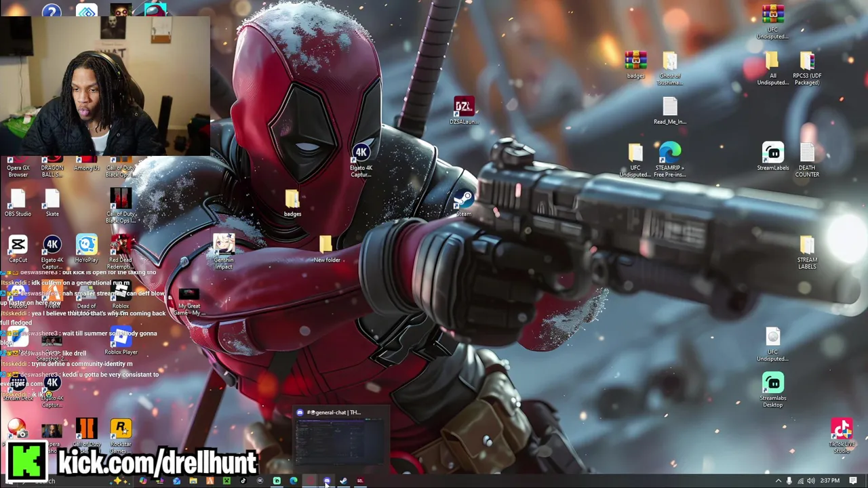Click the microphone tray icon
The height and width of the screenshot is (488, 868).
pos(789,481)
